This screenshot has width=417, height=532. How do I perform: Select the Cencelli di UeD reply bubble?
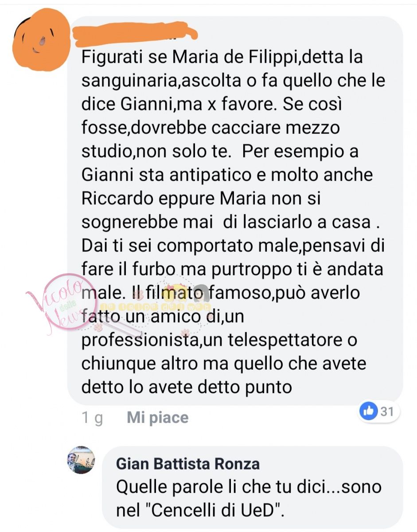(x=253, y=487)
